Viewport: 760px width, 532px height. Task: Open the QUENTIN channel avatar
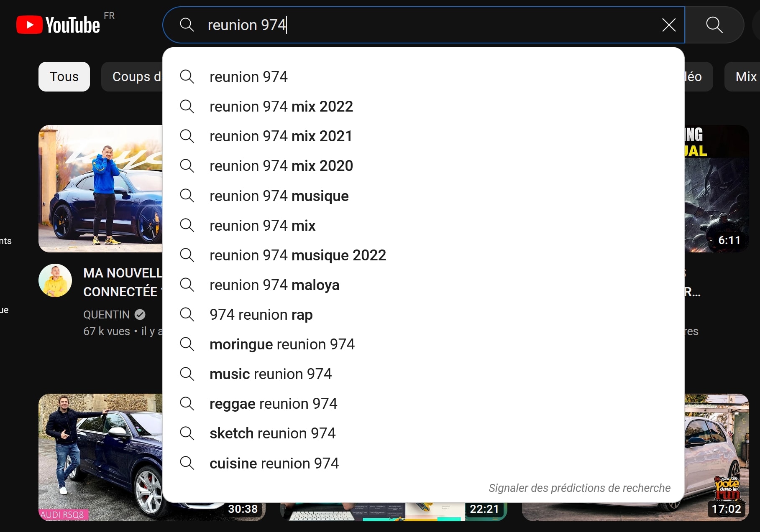pos(55,280)
